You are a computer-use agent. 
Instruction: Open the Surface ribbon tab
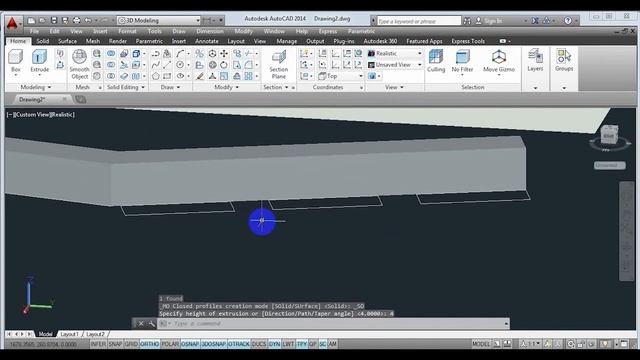click(67, 41)
